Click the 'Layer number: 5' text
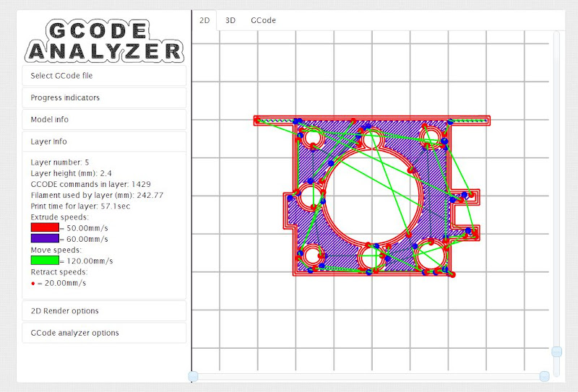 (60, 162)
